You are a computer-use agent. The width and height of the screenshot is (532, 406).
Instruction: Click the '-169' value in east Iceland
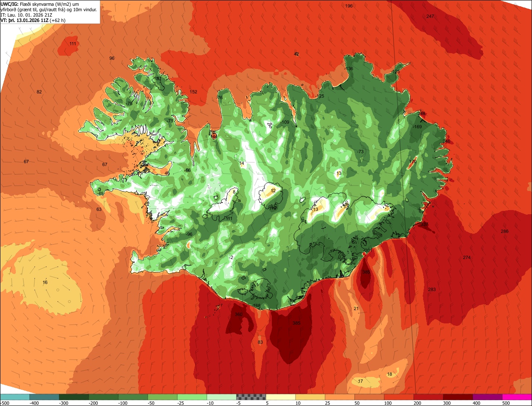417,127
